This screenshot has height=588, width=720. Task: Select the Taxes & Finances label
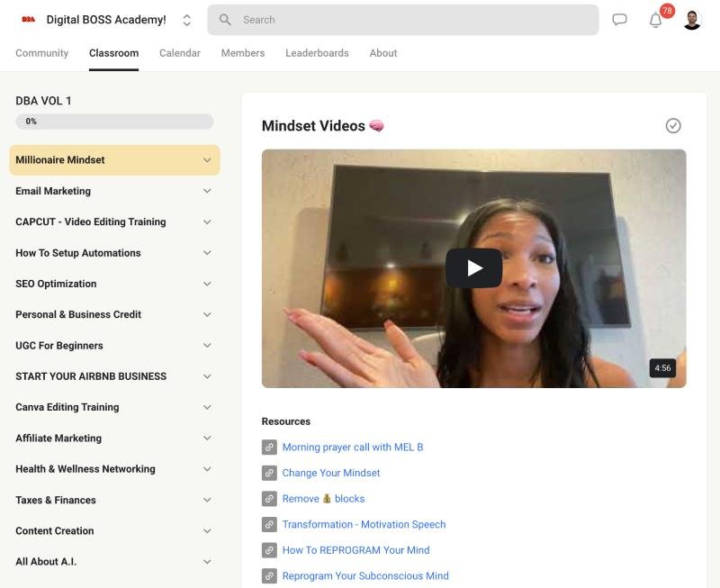tap(56, 500)
